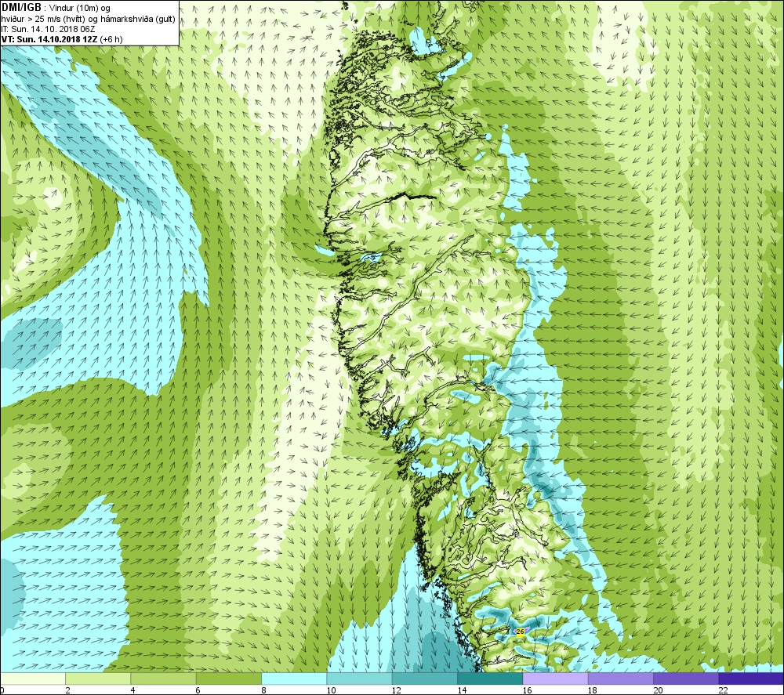
Task: Click the legend scale value 8
Action: click(263, 690)
